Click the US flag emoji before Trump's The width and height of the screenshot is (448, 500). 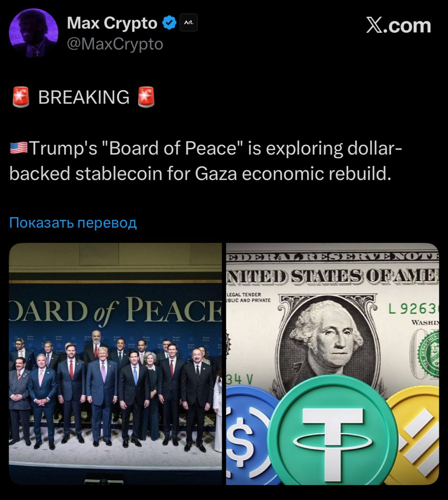coord(19,148)
